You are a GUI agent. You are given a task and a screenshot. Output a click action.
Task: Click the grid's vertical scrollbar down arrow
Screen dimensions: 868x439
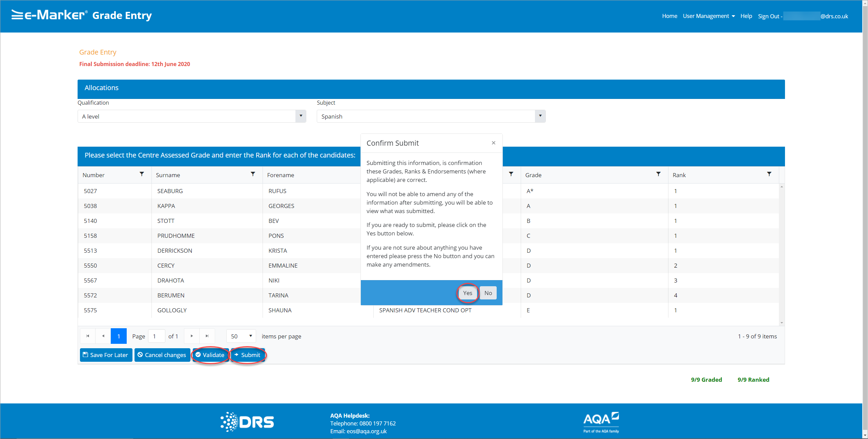(782, 323)
